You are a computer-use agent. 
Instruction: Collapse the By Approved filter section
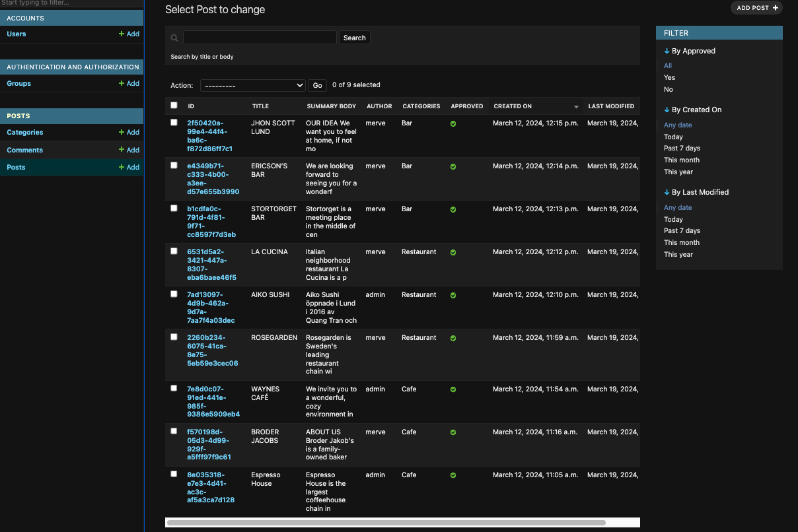690,51
